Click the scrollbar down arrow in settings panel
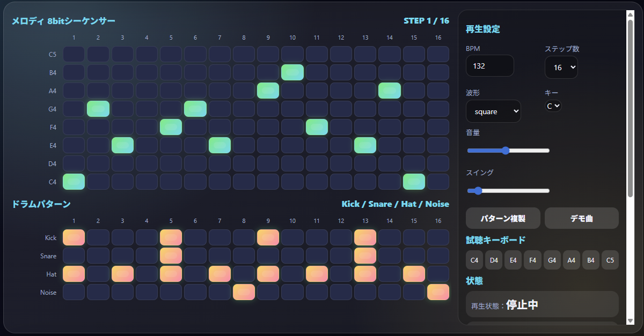The height and width of the screenshot is (336, 644). [x=630, y=320]
